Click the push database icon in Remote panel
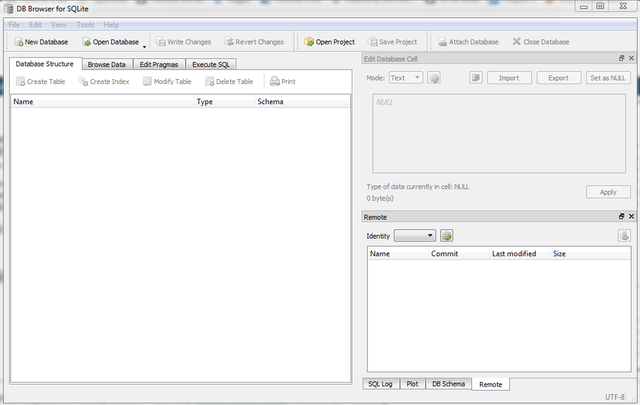The image size is (640, 405). click(x=624, y=236)
